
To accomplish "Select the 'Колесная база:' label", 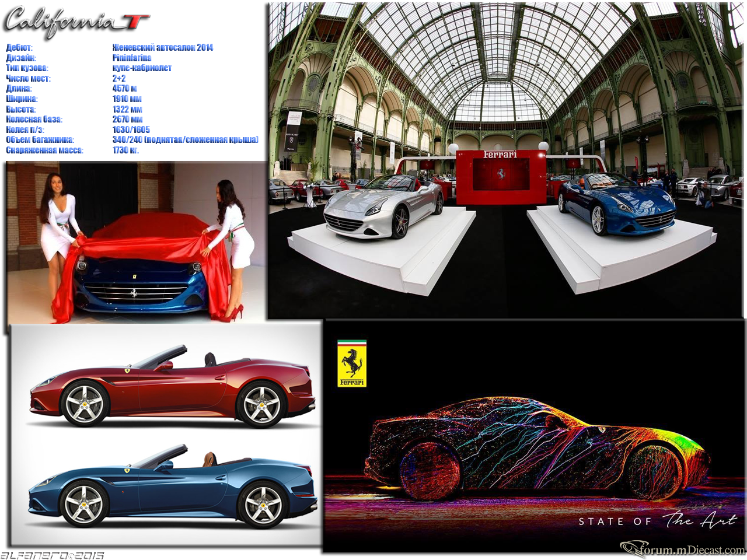I will 34,120.
